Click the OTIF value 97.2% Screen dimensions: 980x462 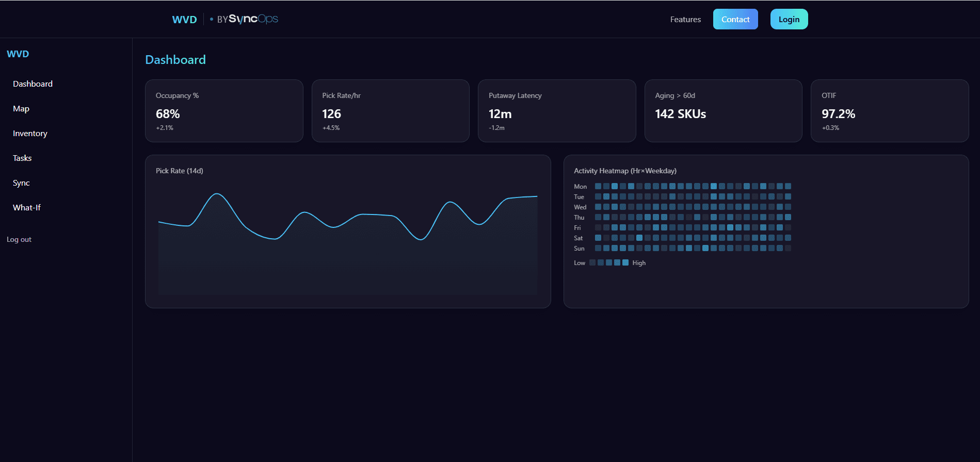click(838, 114)
